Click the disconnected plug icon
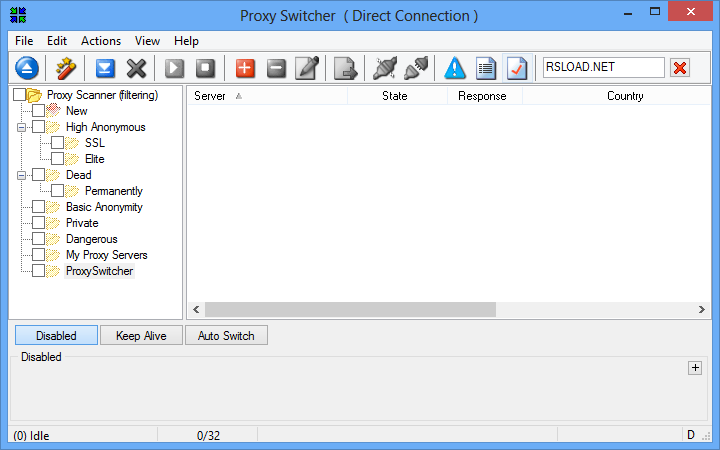This screenshot has height=450, width=720. pyautogui.click(x=385, y=68)
